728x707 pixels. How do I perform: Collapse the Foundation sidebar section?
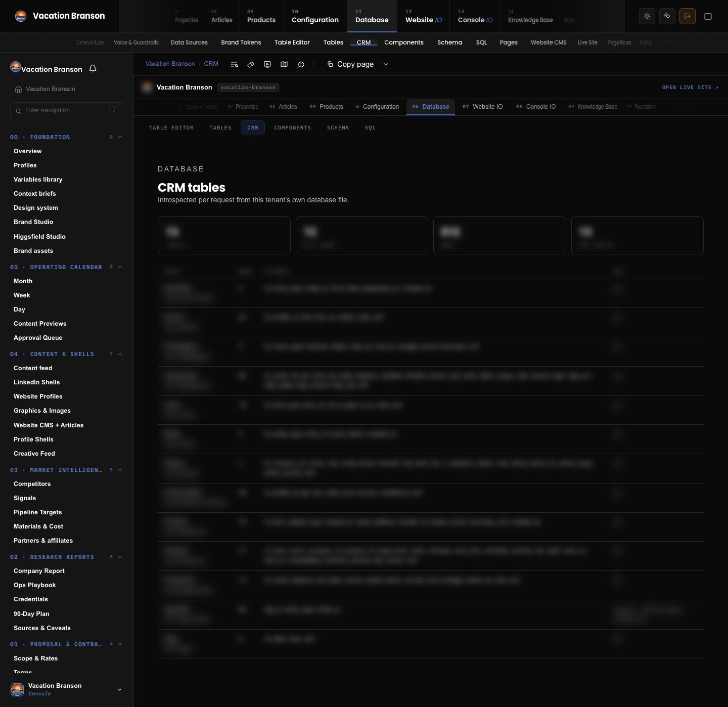point(120,137)
